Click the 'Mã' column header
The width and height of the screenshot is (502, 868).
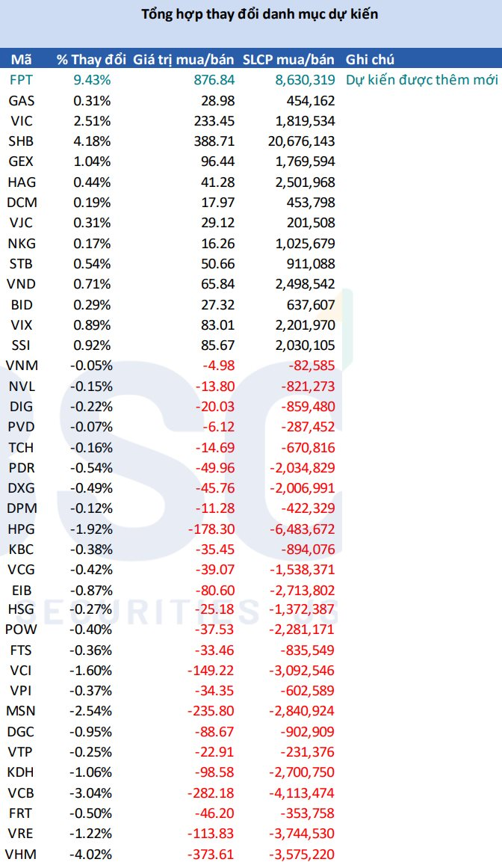click(x=20, y=60)
